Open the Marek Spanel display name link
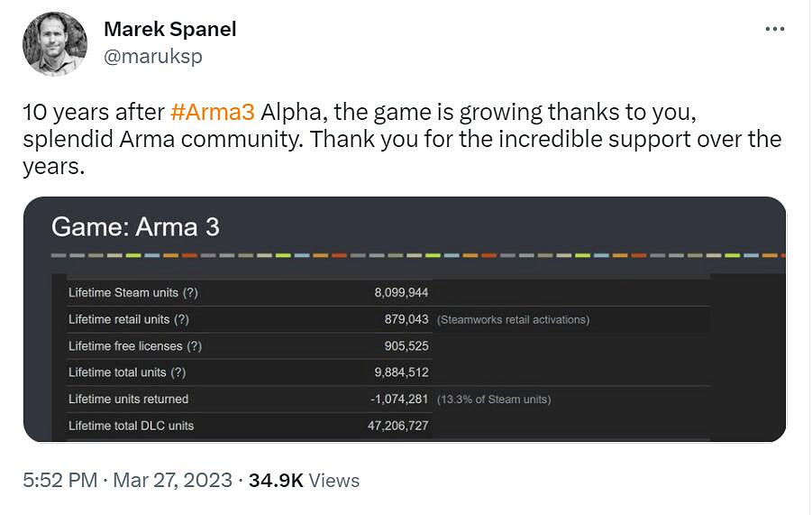 tap(169, 29)
